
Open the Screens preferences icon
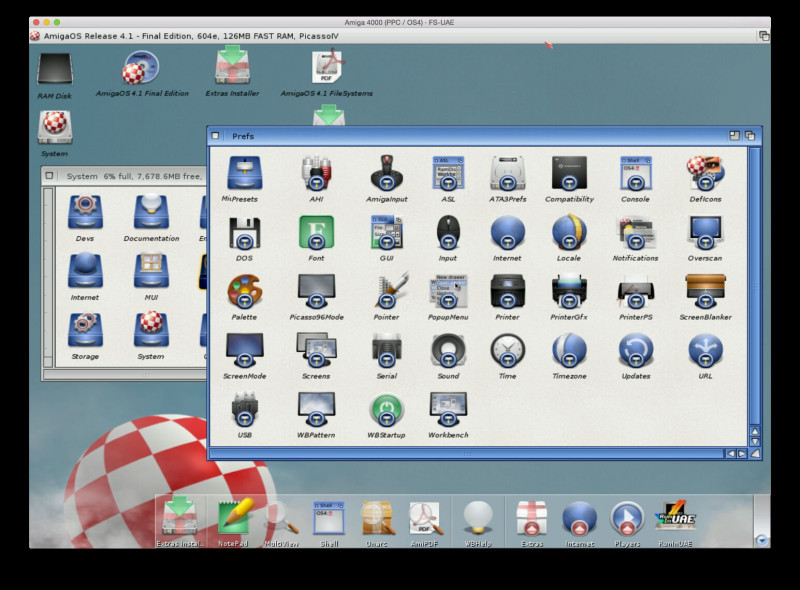(x=316, y=351)
